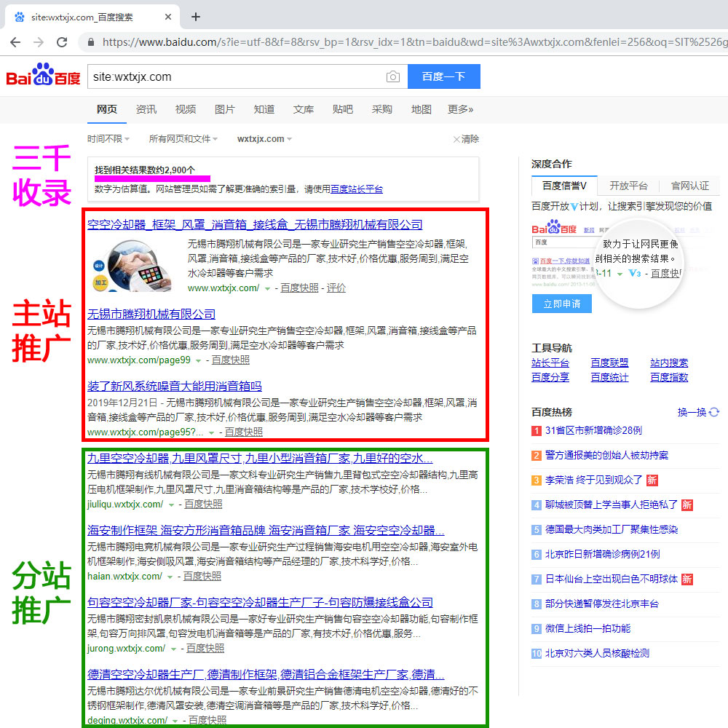Open hot item 微信上线拍一拍功能
728x728 pixels.
pos(587,629)
